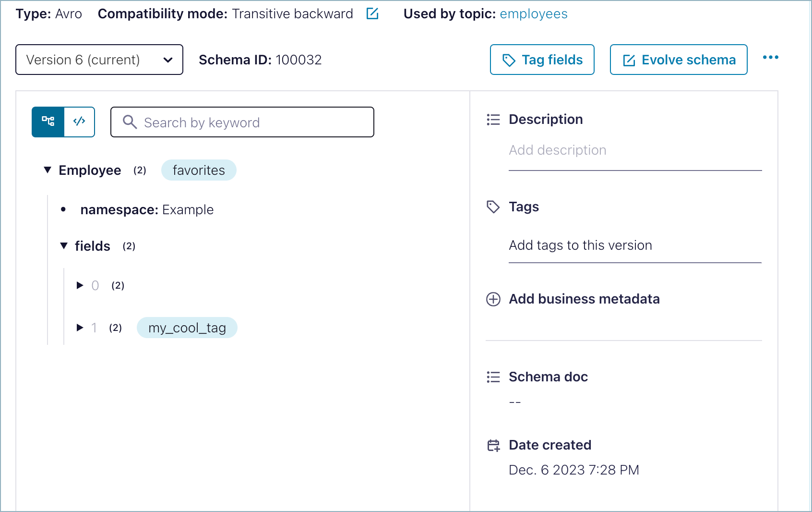The height and width of the screenshot is (512, 812).
Task: Open the Version 6 (current) dropdown
Action: coord(99,60)
